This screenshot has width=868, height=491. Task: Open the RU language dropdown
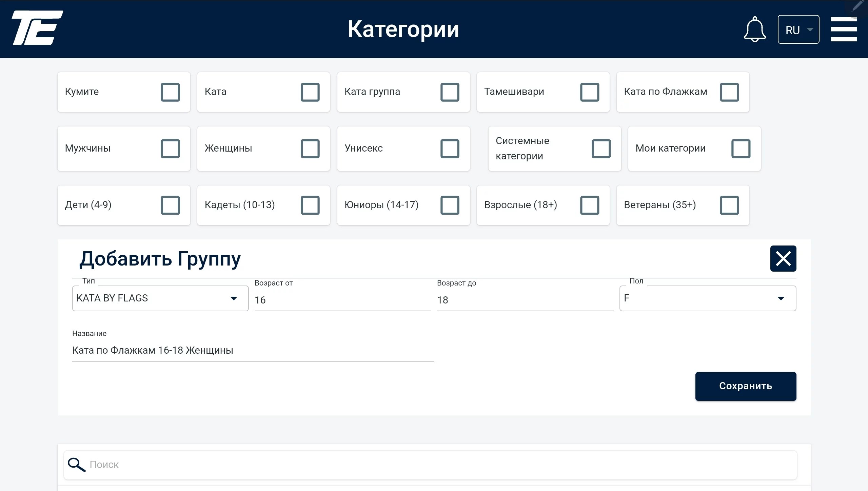click(x=798, y=30)
